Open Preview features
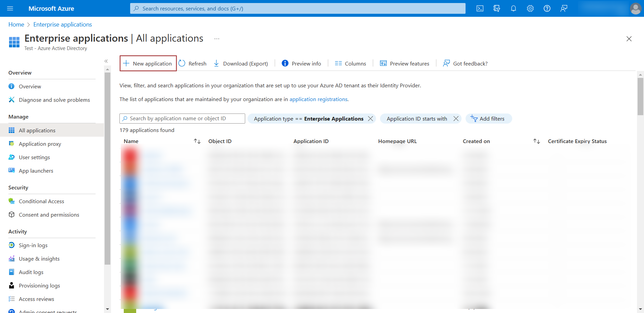Viewport: 644px width, 313px height. tap(405, 63)
